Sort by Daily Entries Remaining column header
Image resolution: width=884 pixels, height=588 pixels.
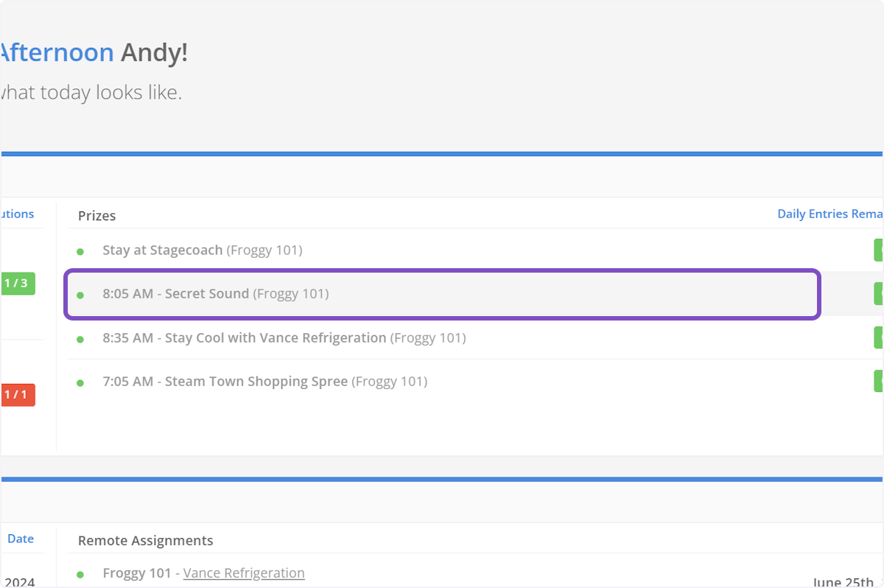click(x=829, y=214)
